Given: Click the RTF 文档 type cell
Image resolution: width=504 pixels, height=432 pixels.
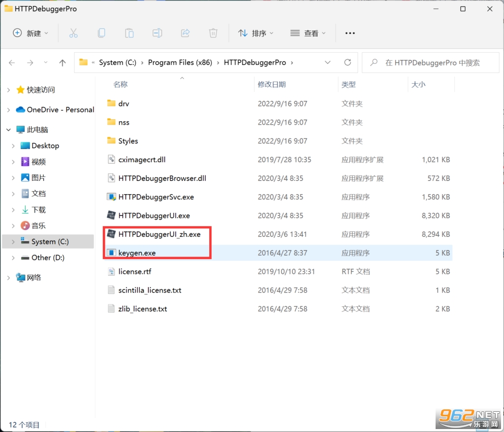Looking at the screenshot, I should click(x=355, y=271).
